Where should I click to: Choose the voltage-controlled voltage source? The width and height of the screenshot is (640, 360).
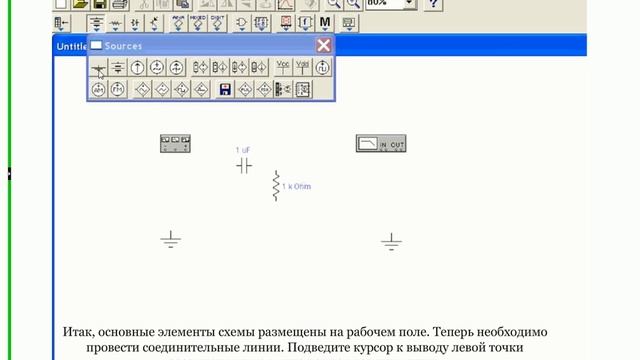click(200, 67)
